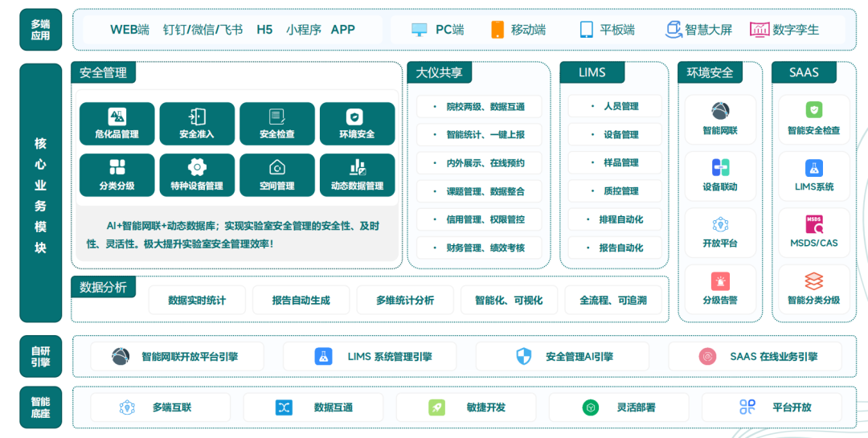868x438 pixels.
Task: Click the 院校两级、数据互通 list item
Action: 479,107
